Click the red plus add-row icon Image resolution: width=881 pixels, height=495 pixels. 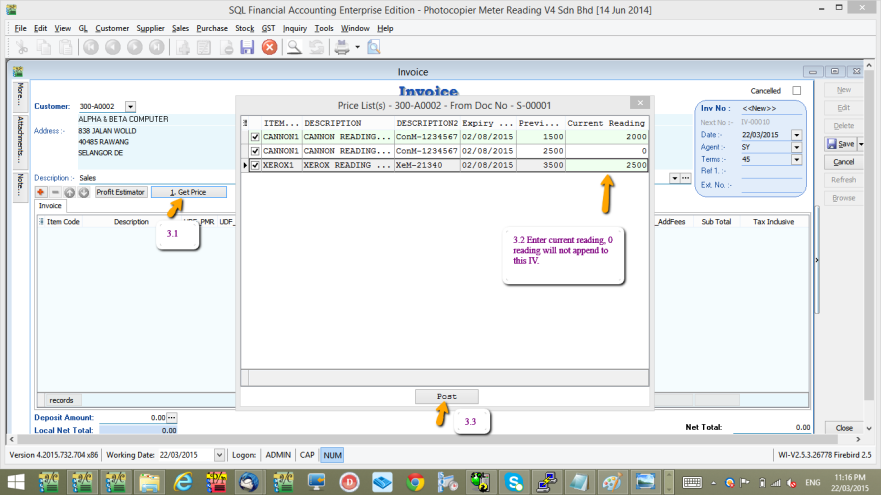pyautogui.click(x=41, y=192)
